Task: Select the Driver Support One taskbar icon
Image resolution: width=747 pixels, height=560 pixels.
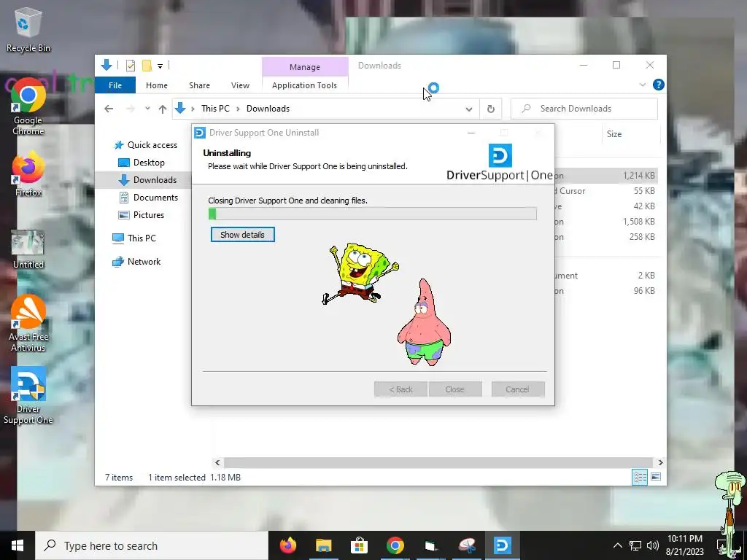Action: [x=502, y=545]
